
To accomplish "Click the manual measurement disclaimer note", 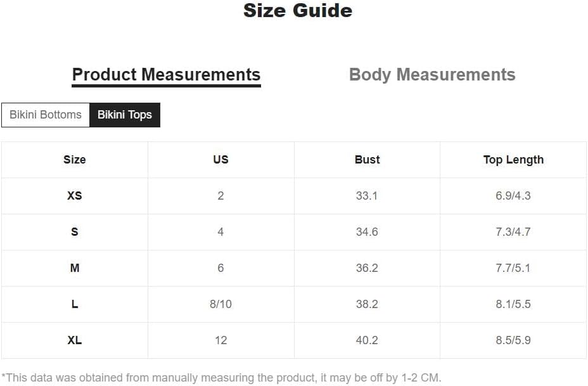I will pos(221,378).
